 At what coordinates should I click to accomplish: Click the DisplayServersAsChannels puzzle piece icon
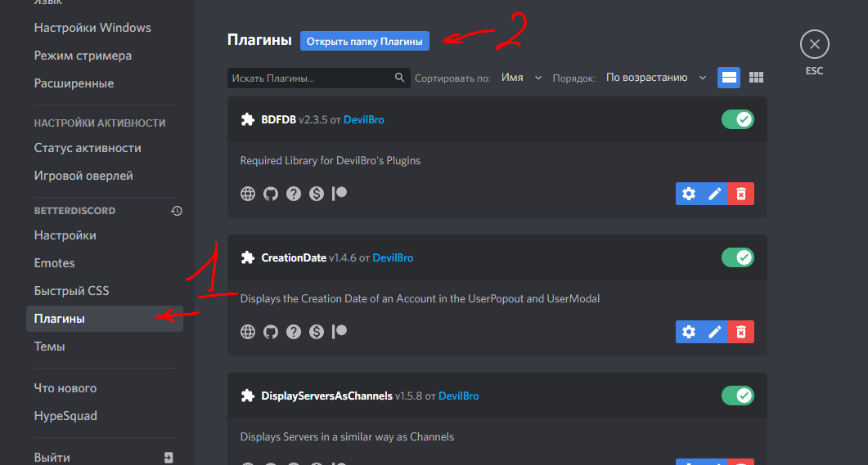point(247,396)
